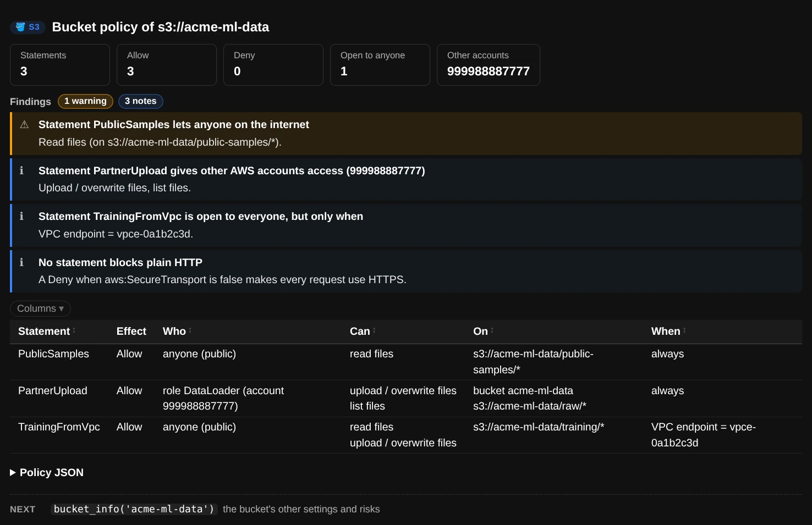The width and height of the screenshot is (812, 525).
Task: Click the 'No statement blocks plain HTTP' heading
Action: (x=120, y=262)
